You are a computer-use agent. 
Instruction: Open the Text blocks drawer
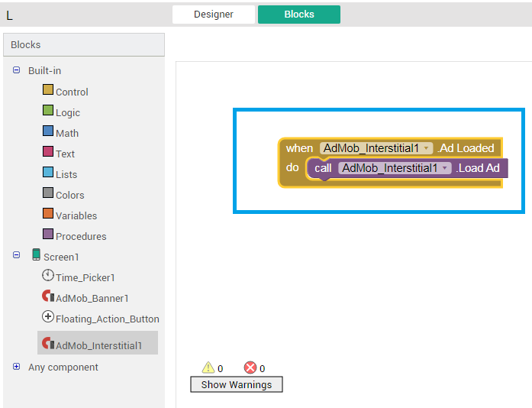click(65, 154)
